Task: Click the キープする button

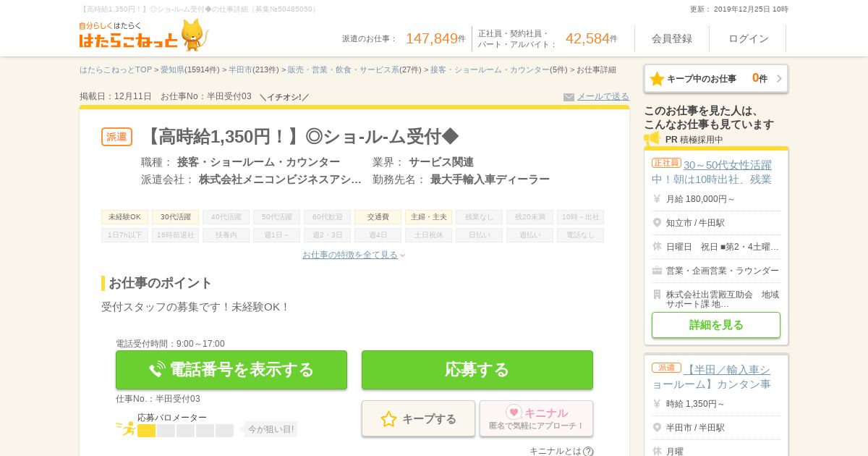Action: tap(419, 419)
